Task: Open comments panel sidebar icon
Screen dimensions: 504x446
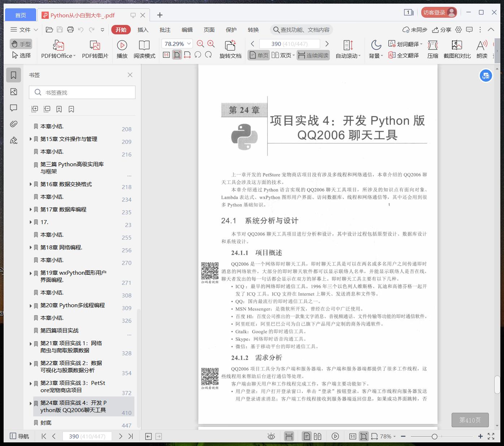Action: click(14, 108)
